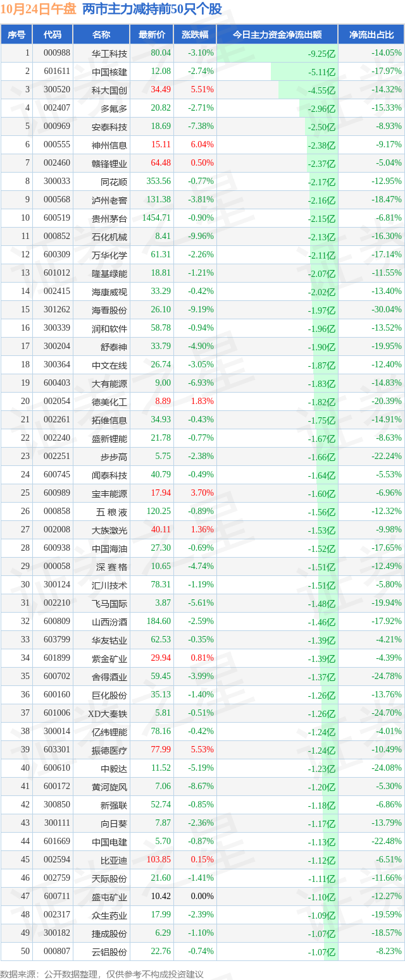Select stock name 石化机械

109,236
